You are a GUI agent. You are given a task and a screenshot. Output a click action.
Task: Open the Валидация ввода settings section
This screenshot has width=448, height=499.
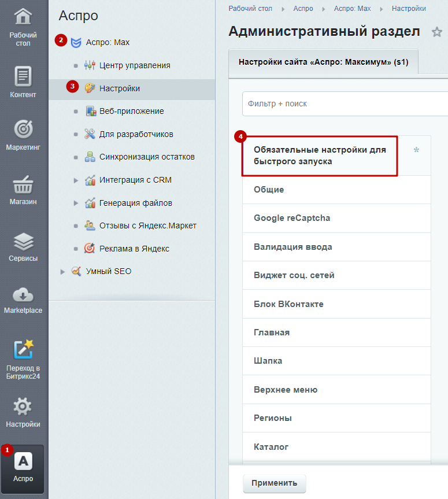click(x=336, y=247)
